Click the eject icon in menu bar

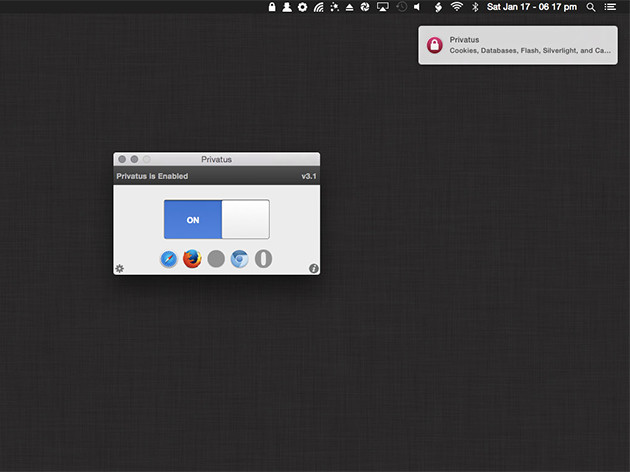click(349, 7)
